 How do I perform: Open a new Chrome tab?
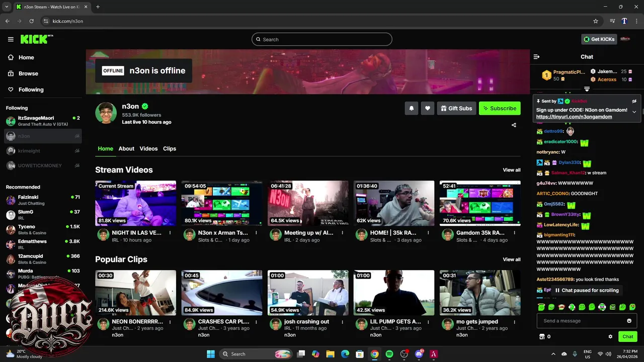coord(98,7)
